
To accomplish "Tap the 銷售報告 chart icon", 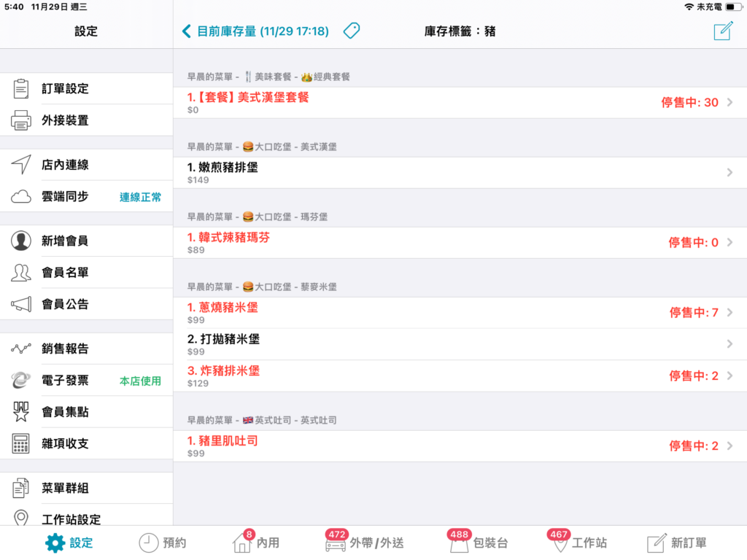I will tap(21, 349).
